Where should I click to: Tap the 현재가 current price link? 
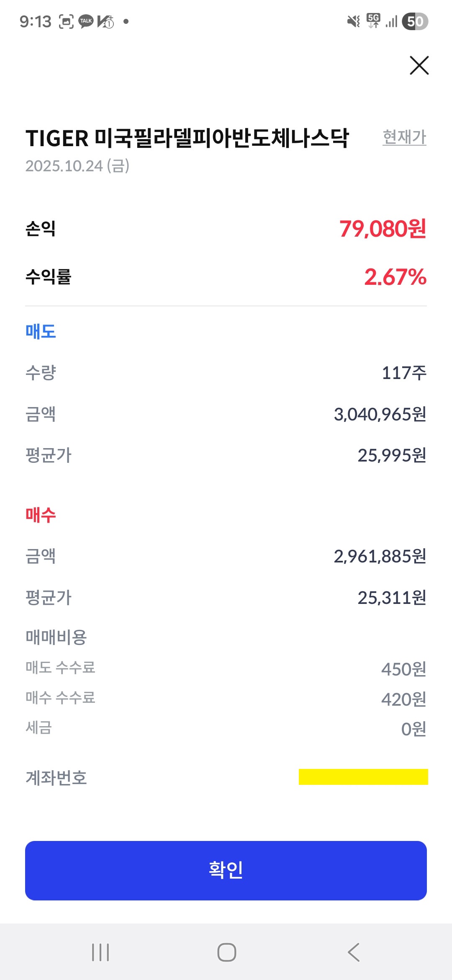[x=404, y=137]
